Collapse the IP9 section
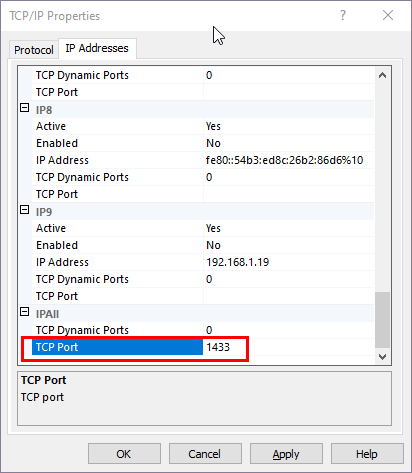Image resolution: width=412 pixels, height=473 pixels. click(x=25, y=210)
